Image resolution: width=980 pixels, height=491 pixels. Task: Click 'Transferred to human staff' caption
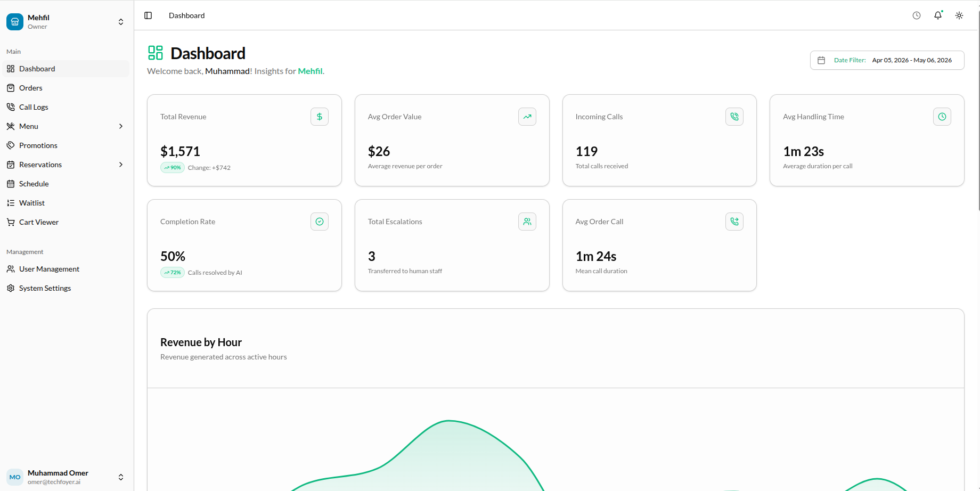point(405,271)
